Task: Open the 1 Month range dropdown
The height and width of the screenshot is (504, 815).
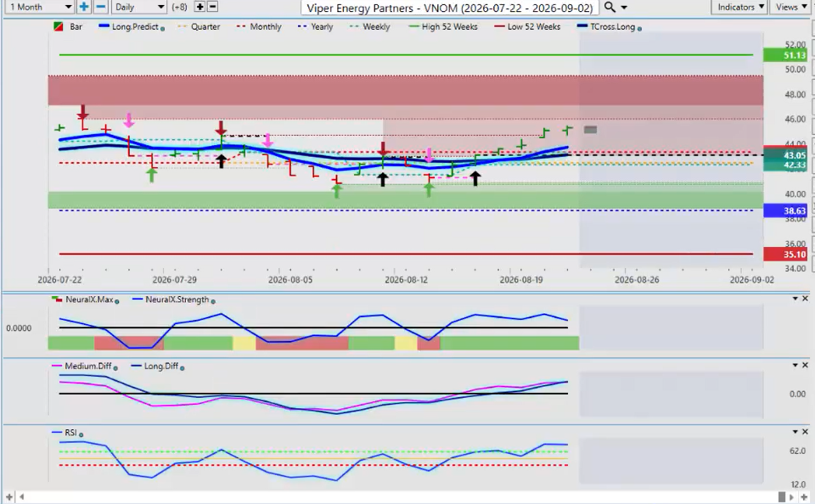Action: coord(40,7)
